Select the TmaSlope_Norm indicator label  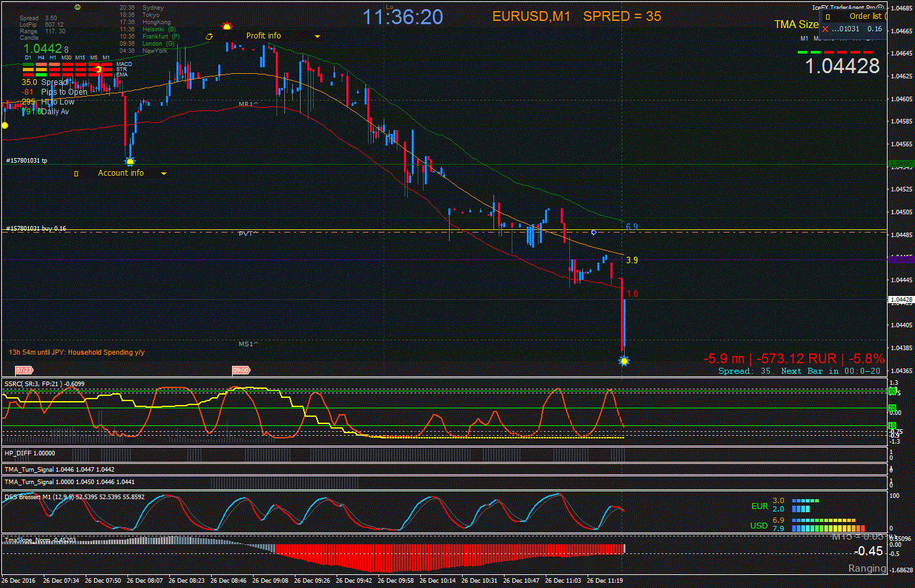40,540
